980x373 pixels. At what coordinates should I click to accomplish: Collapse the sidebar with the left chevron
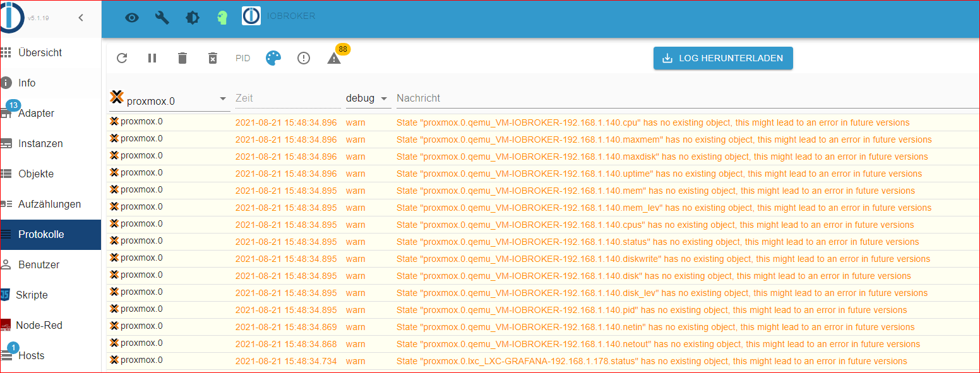(x=81, y=18)
